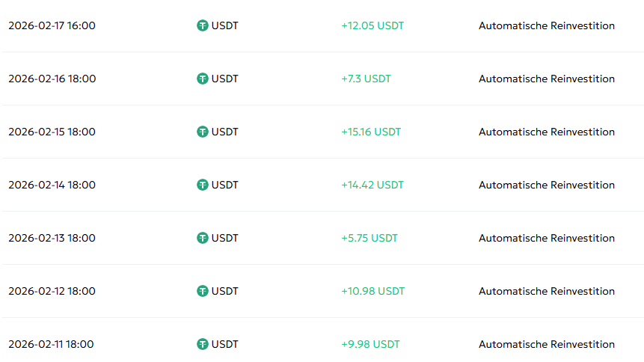Click the USDT coin icon for 2026-02-17
The image size is (644, 362).
[x=202, y=25]
